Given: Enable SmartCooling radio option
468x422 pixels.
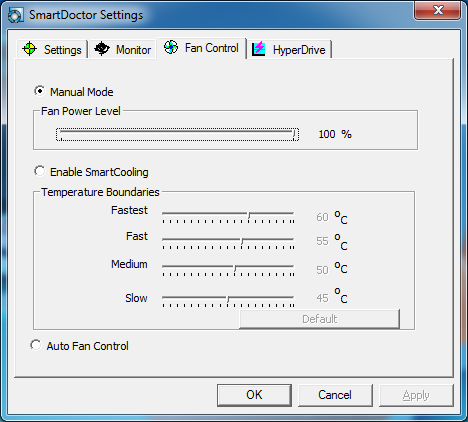Looking at the screenshot, I should pos(40,171).
